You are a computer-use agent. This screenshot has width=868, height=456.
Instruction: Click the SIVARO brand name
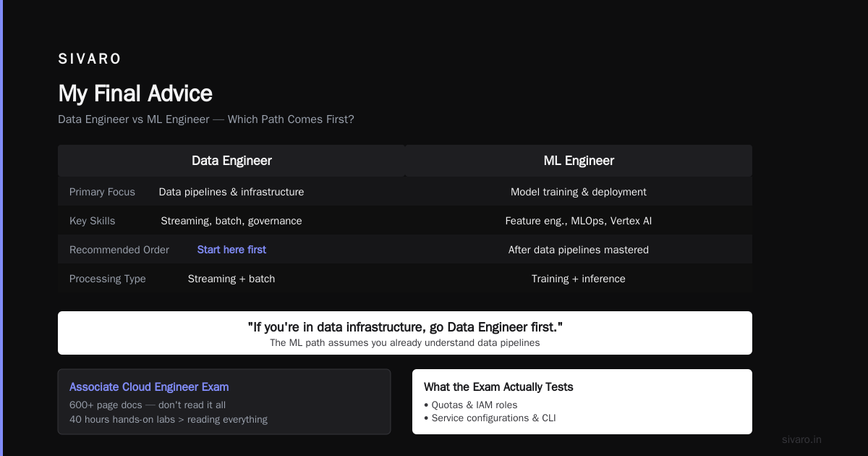pos(90,59)
